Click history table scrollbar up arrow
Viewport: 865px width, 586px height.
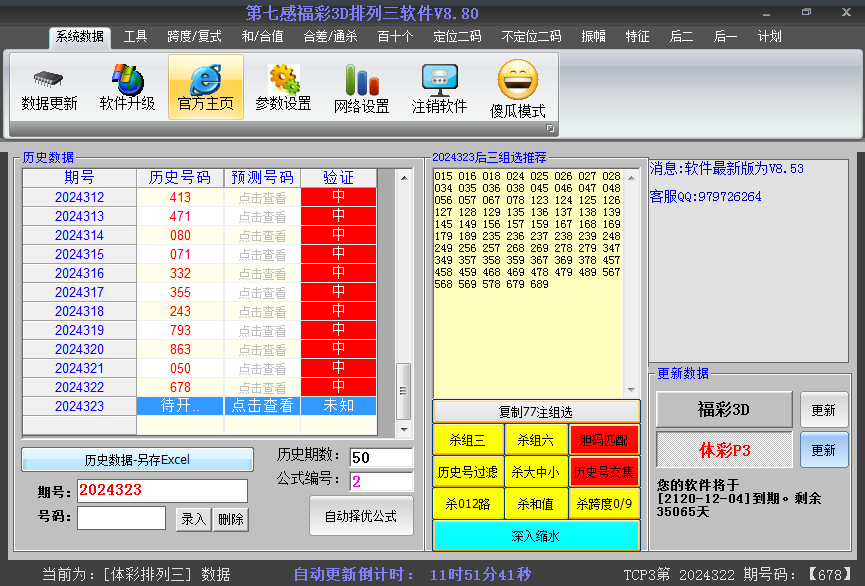pyautogui.click(x=404, y=178)
